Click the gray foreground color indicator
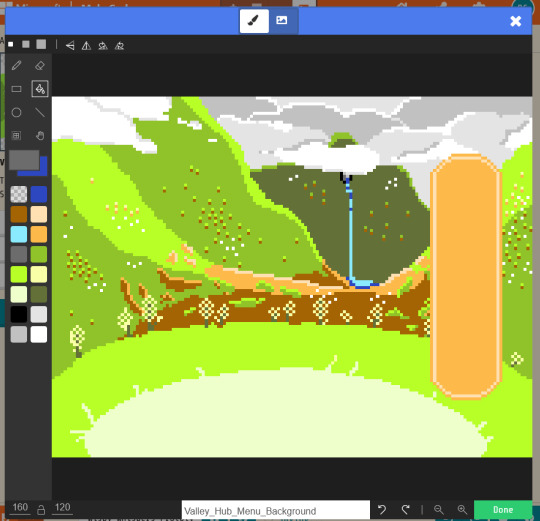The width and height of the screenshot is (540, 521). (x=24, y=160)
